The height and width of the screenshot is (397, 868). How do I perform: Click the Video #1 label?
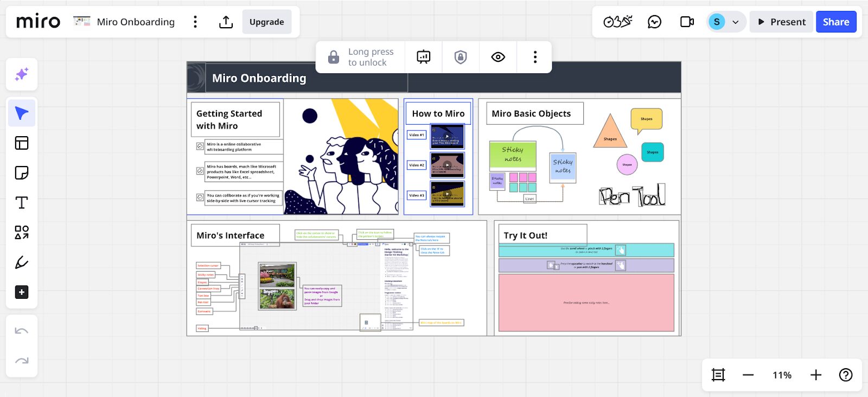click(x=417, y=135)
